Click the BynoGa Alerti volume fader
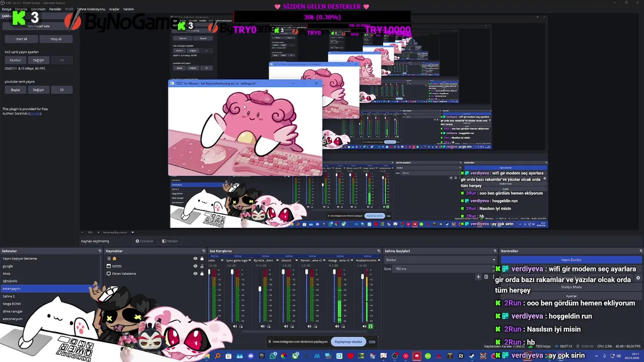 coord(260,289)
